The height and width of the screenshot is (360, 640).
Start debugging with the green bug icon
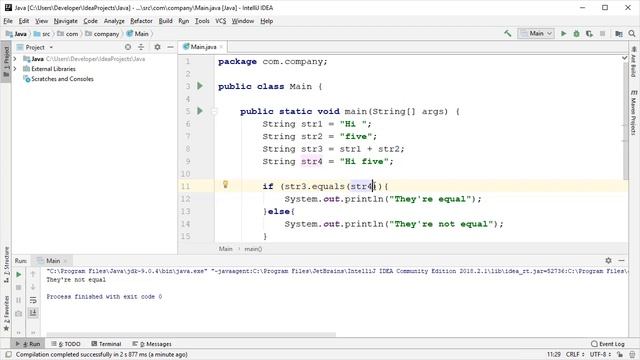pos(576,33)
